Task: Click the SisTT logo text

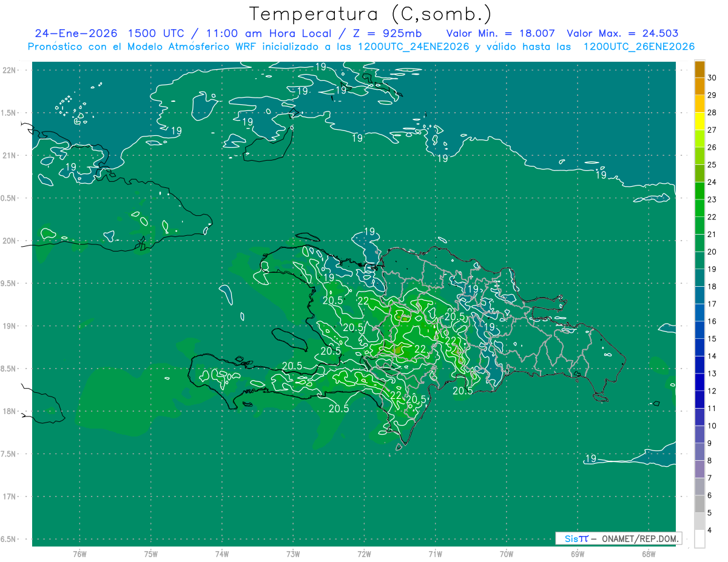Action: point(576,538)
